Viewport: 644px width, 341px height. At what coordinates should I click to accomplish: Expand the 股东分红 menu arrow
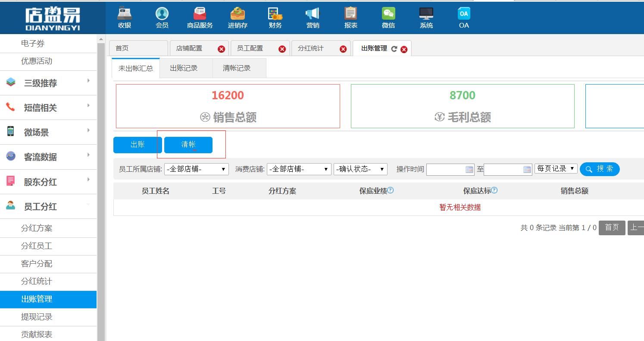(88, 179)
